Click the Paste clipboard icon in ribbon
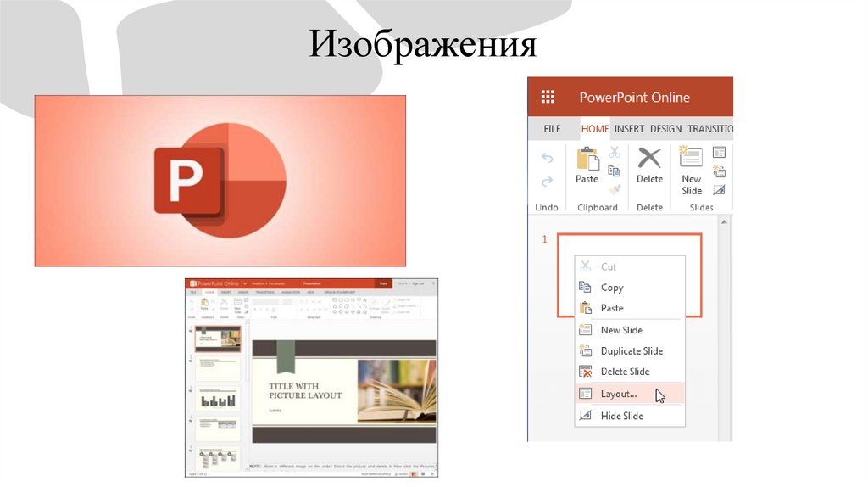Viewport: 868px width, 487px height. [587, 159]
